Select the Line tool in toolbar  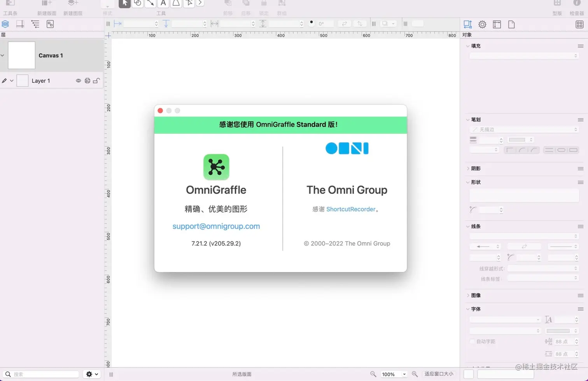point(150,3)
